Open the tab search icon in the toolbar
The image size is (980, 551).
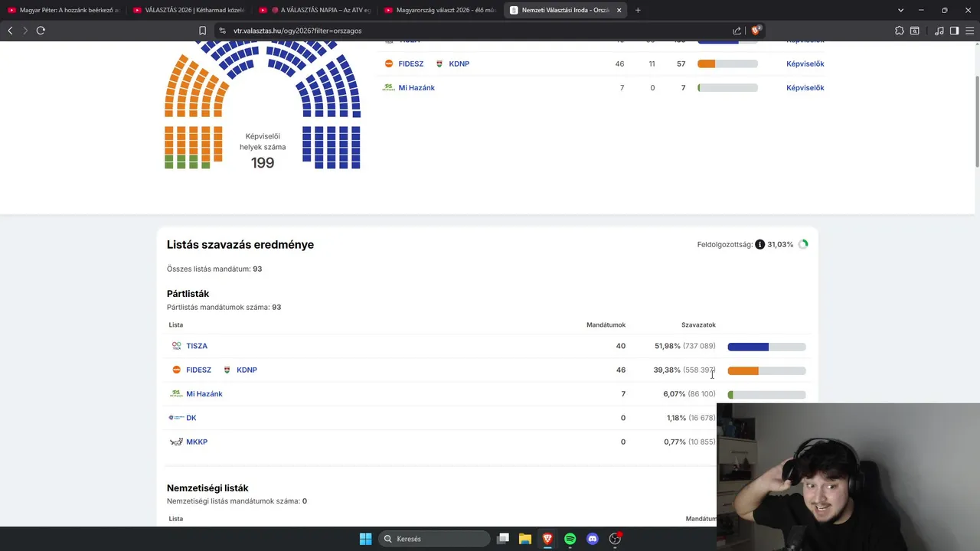(915, 31)
